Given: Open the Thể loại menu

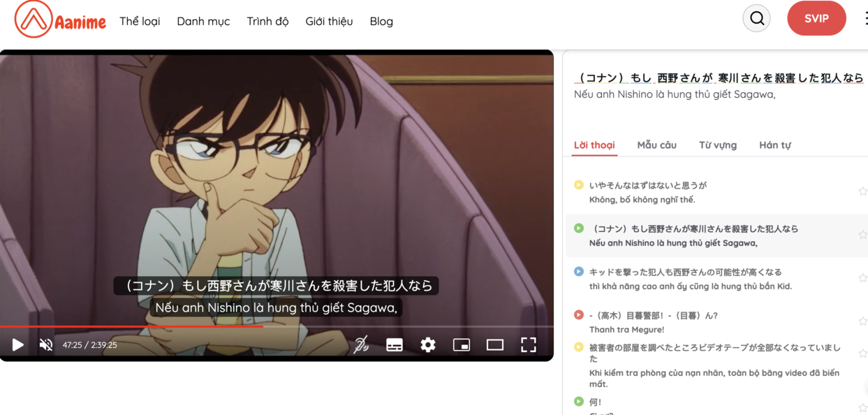Looking at the screenshot, I should tap(140, 21).
